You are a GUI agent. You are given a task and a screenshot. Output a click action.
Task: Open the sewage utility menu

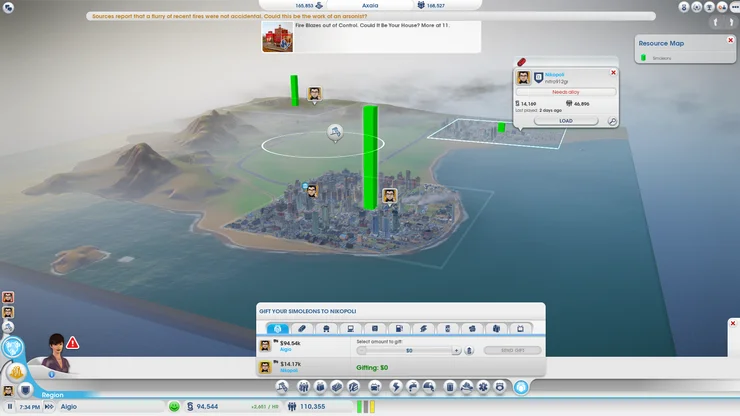coord(429,387)
